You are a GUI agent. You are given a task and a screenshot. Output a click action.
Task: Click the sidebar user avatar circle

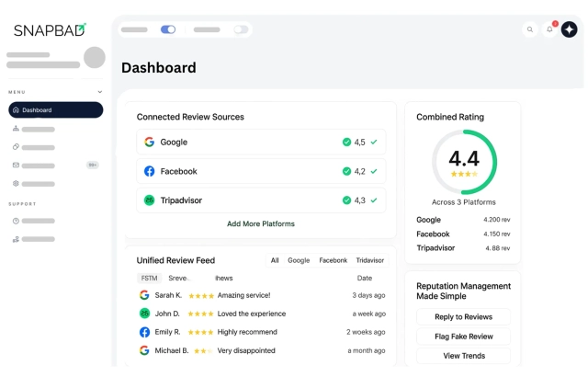94,57
